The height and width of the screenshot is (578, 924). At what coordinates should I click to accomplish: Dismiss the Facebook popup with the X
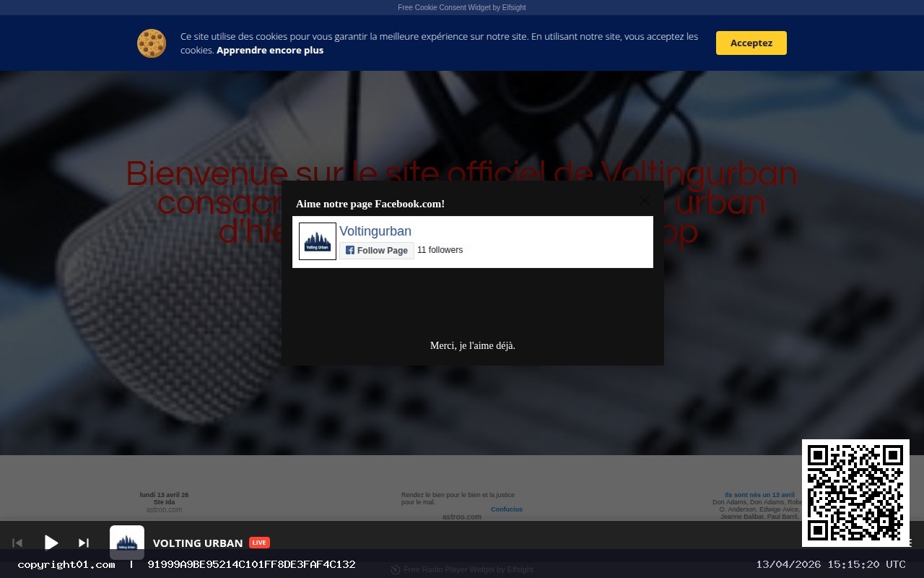[644, 200]
